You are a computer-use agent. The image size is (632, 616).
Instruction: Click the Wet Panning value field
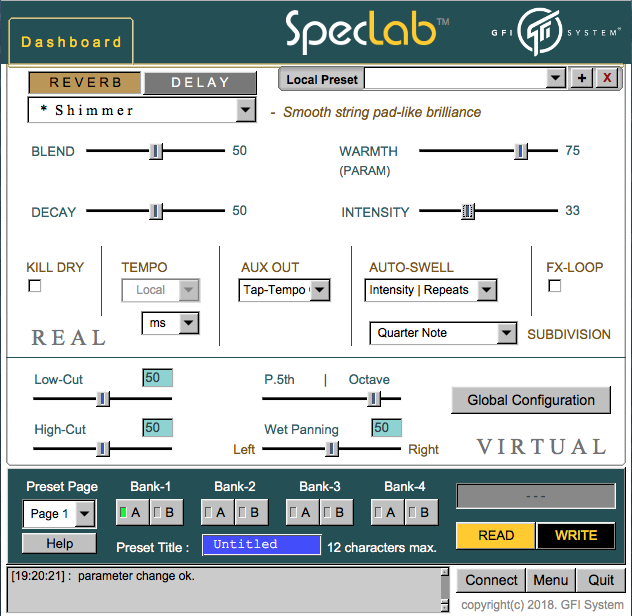pos(387,428)
